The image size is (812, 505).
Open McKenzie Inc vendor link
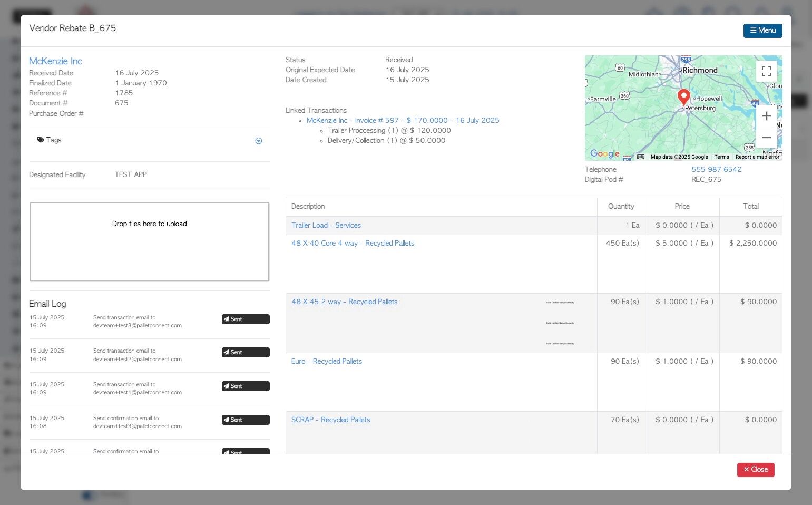(x=55, y=61)
